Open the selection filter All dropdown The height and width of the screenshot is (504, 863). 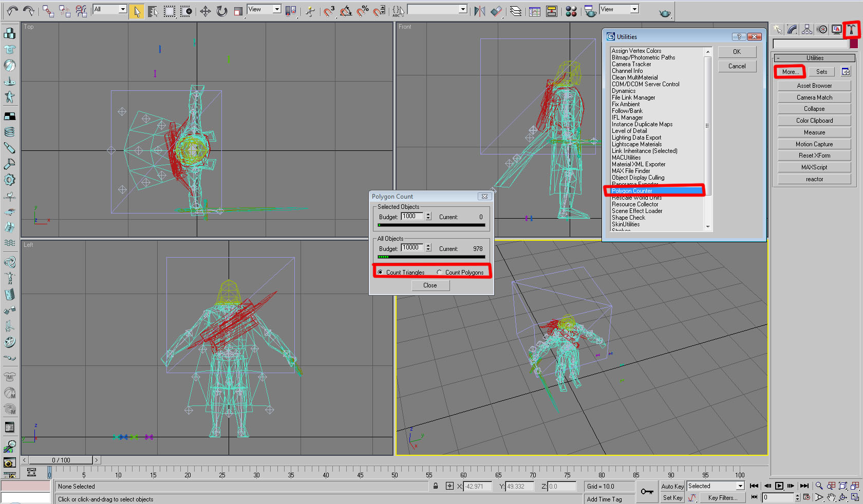click(122, 9)
